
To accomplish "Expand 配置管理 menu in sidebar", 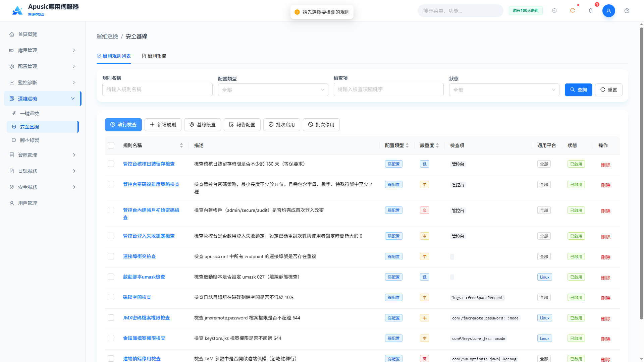I will tap(42, 66).
